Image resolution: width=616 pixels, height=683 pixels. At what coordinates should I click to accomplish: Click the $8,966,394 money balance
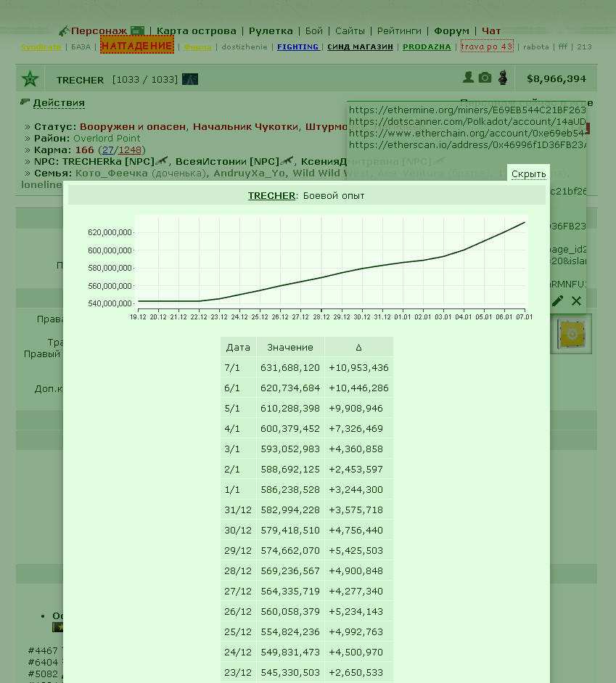pyautogui.click(x=557, y=79)
